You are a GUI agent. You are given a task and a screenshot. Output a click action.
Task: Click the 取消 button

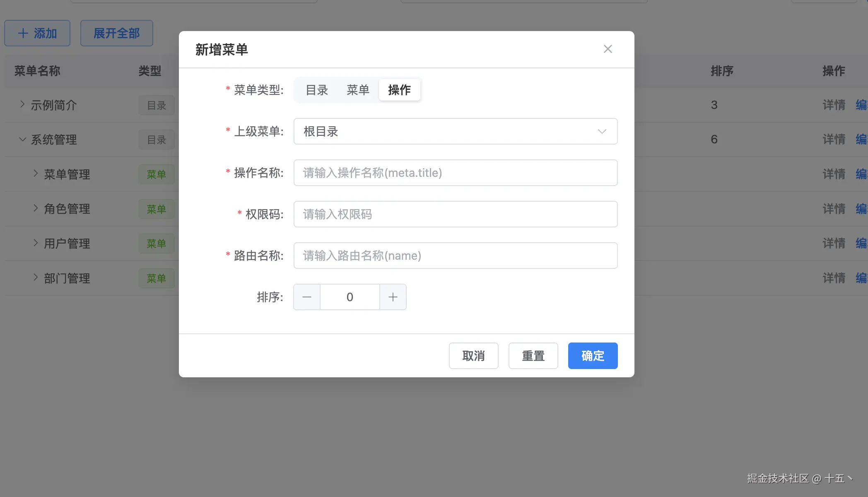point(473,356)
